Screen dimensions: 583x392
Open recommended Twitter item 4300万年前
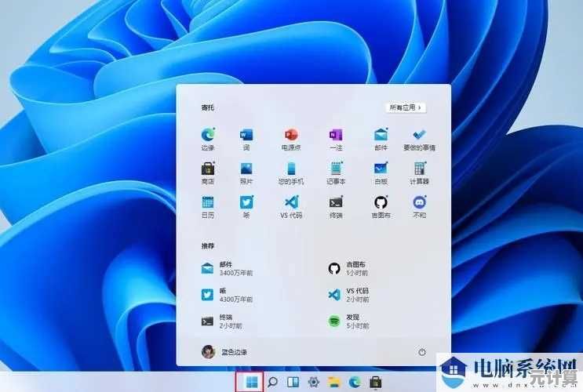pos(227,295)
